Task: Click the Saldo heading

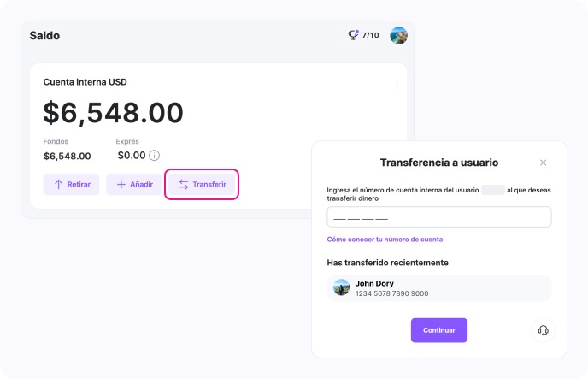Action: (x=44, y=36)
